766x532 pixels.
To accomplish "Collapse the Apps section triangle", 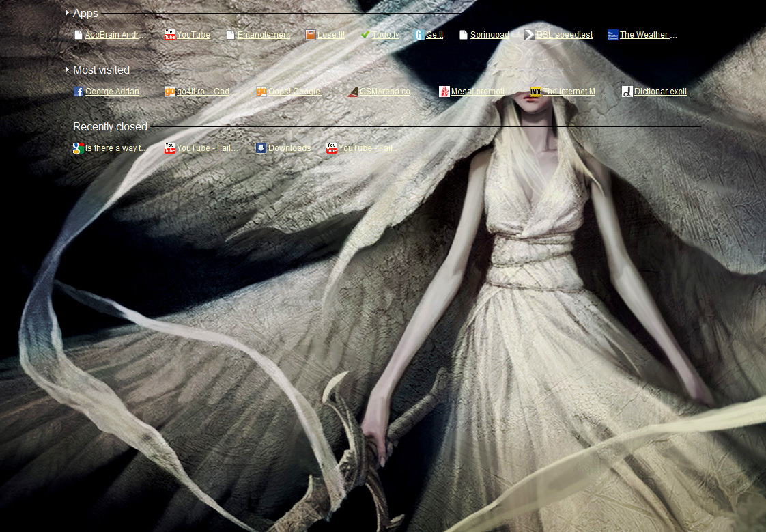I will pos(67,13).
